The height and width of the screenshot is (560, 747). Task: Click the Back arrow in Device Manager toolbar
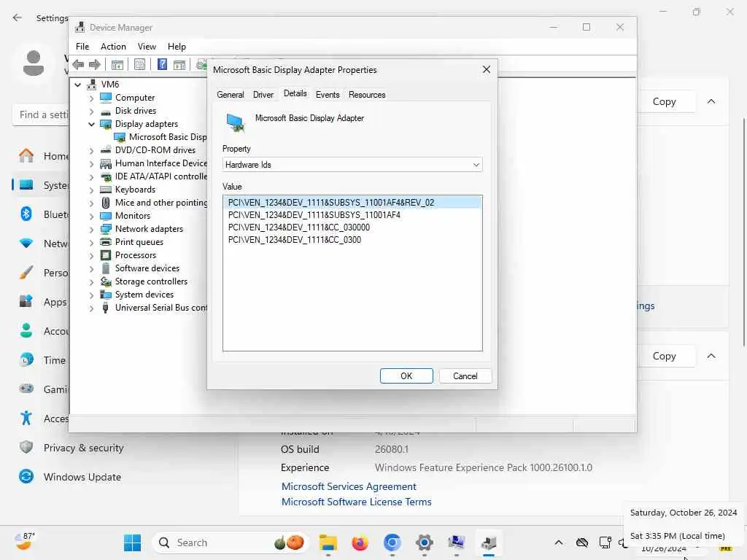(x=79, y=64)
